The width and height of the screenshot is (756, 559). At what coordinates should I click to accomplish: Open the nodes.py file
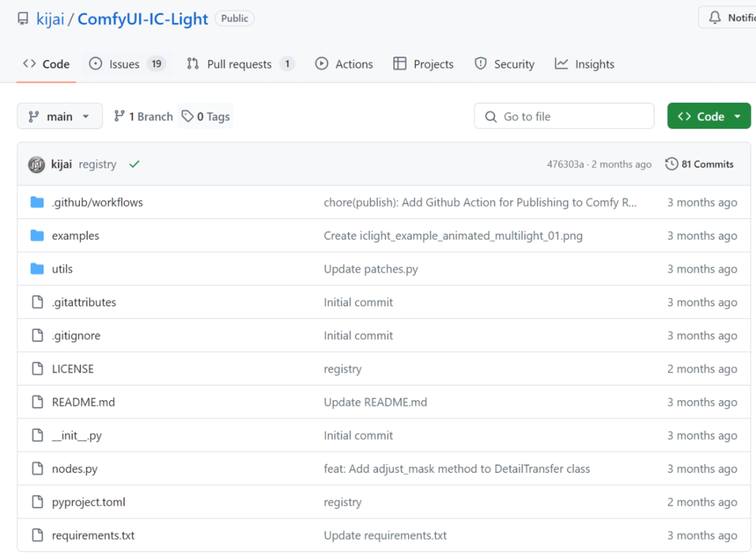coord(75,469)
